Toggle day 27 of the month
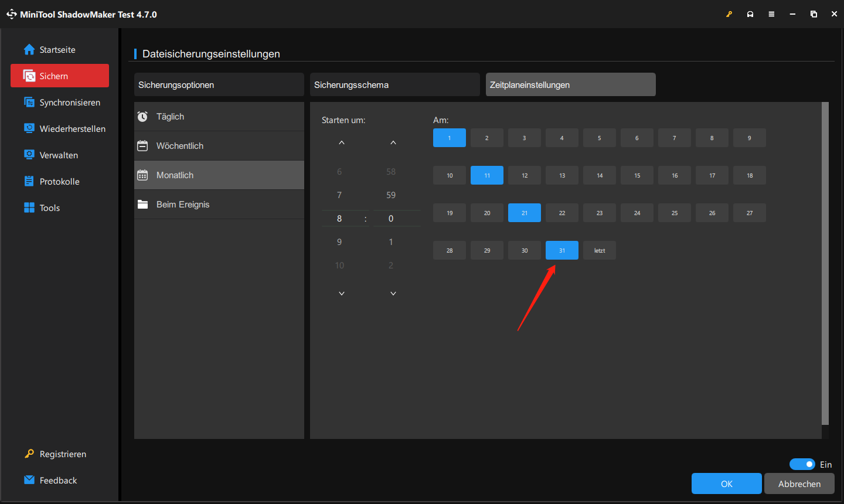 point(750,213)
